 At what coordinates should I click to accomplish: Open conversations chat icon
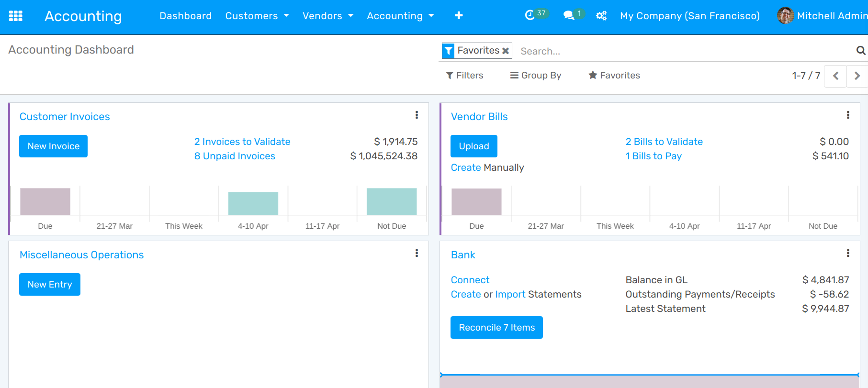click(x=569, y=16)
